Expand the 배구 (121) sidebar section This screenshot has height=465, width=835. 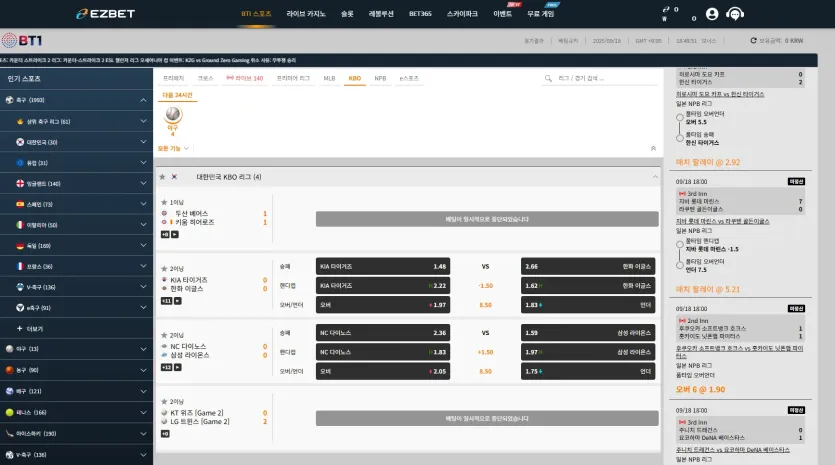tap(143, 391)
